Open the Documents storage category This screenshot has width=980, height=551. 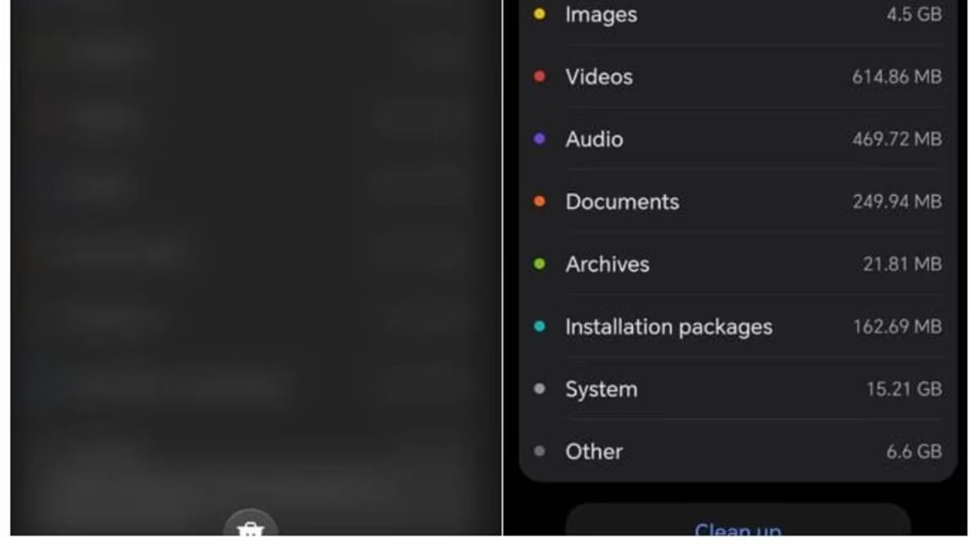click(x=737, y=202)
